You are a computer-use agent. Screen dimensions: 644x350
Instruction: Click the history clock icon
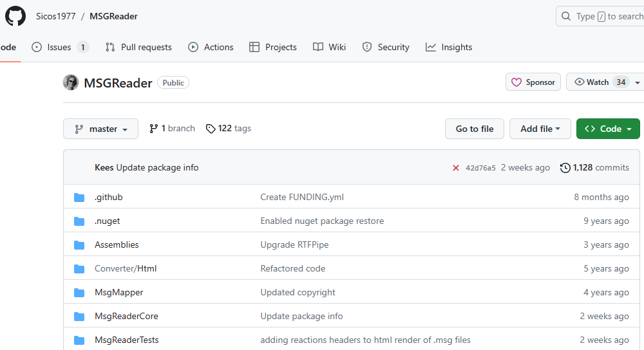point(565,168)
